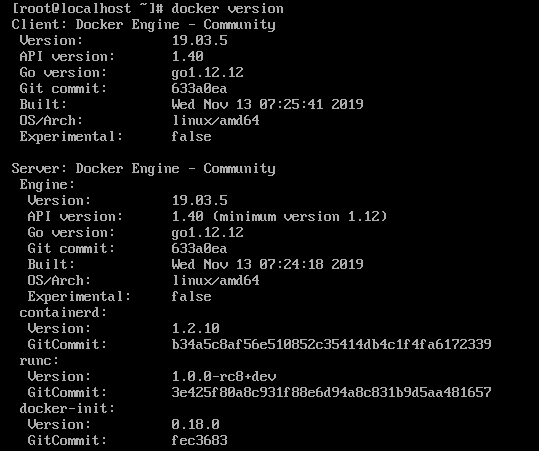Click the containerd GitCommit hash b34a5c8a
The height and width of the screenshot is (451, 539).
pos(331,344)
